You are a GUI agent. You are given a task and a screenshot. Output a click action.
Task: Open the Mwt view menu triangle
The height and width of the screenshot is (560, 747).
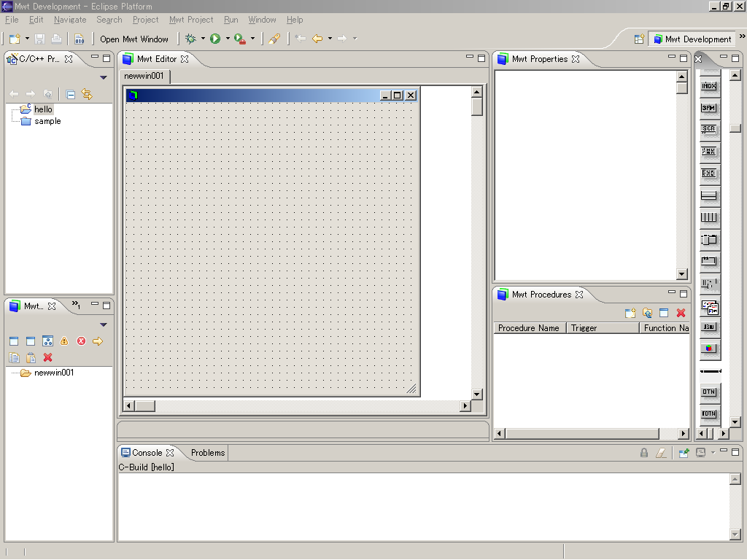click(104, 324)
